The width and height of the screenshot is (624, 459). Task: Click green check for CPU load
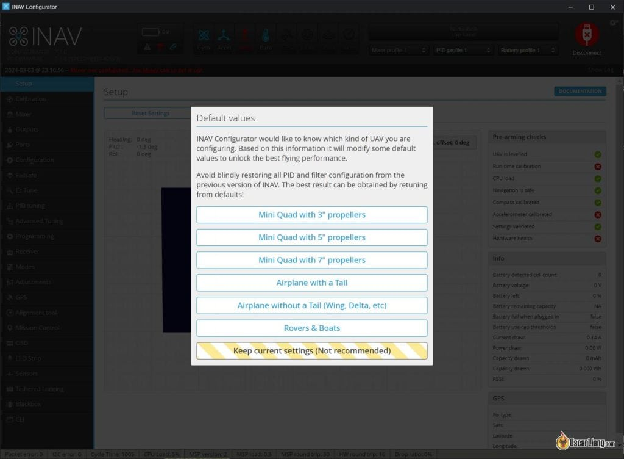tap(598, 179)
